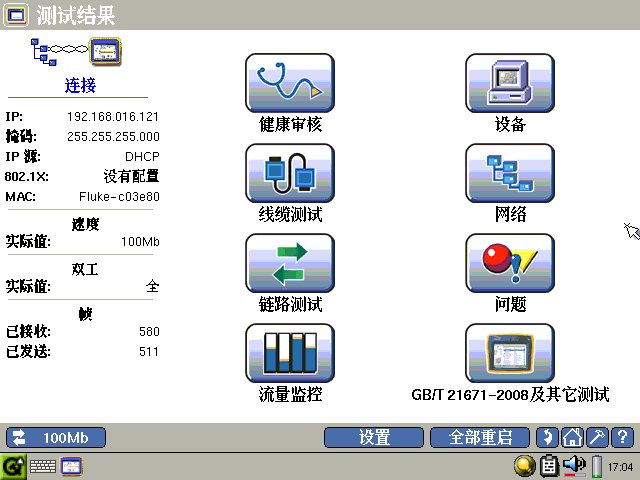Open the 流量监控 traffic monitor
The height and width of the screenshot is (480, 640).
pos(290,353)
